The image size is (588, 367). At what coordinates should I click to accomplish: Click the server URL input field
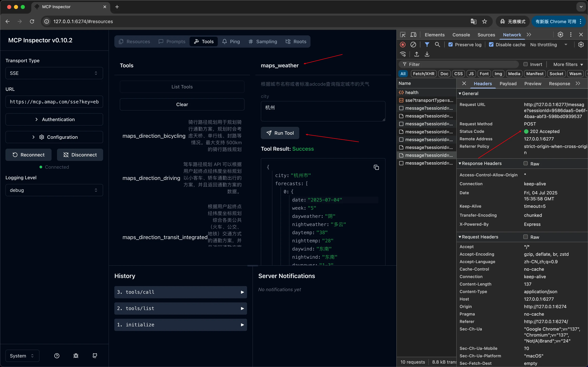[54, 102]
